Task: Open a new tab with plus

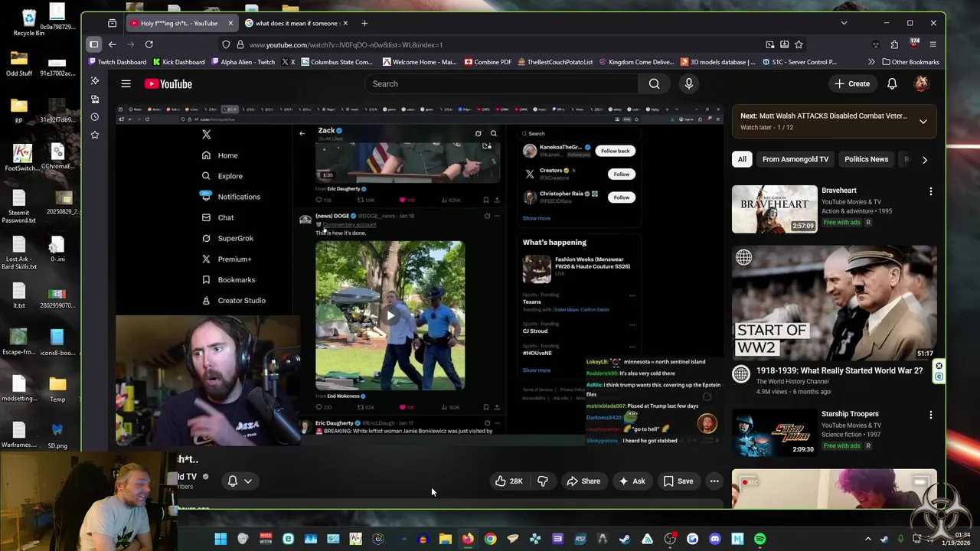Action: click(x=364, y=23)
